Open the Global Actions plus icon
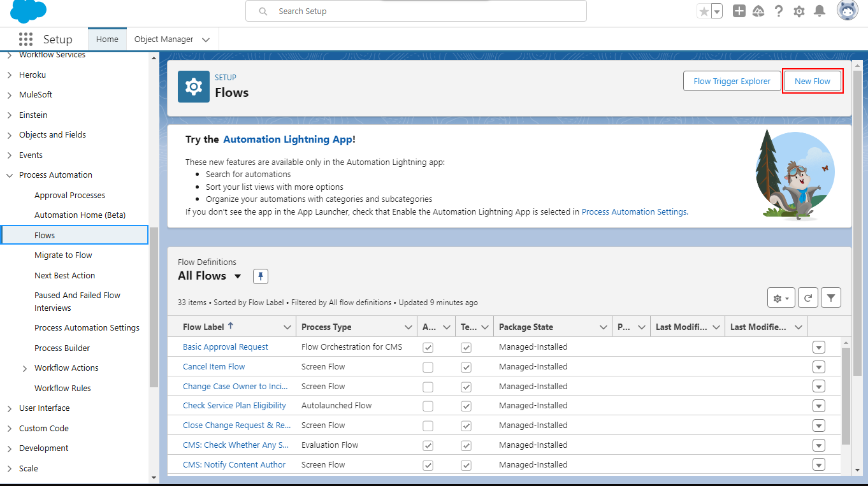The width and height of the screenshot is (868, 486). (x=739, y=11)
